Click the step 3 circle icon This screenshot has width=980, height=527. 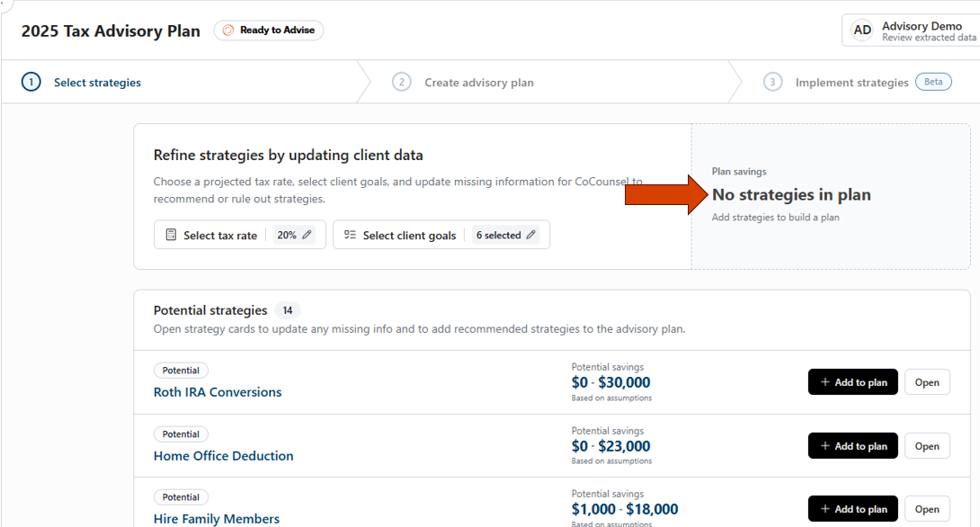pos(772,83)
